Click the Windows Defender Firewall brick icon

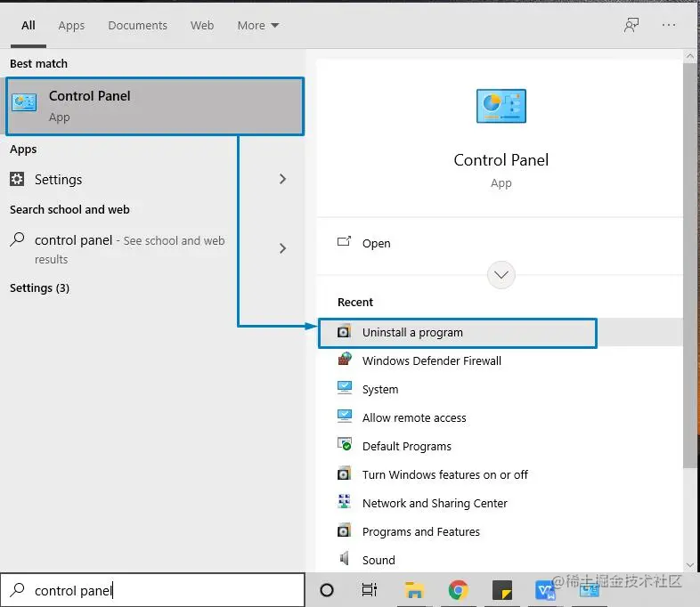pyautogui.click(x=344, y=359)
